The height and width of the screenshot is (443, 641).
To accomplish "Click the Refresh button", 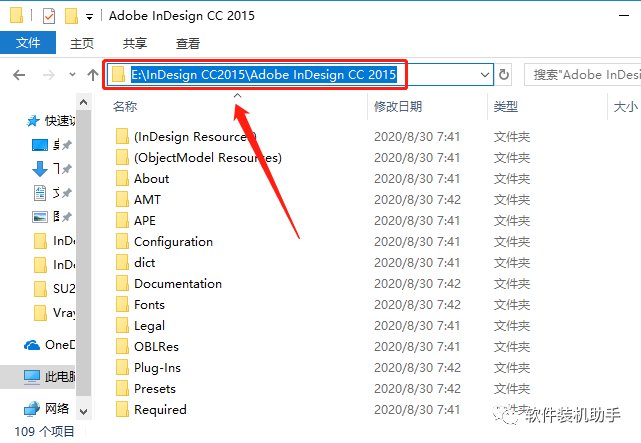I will [x=504, y=75].
